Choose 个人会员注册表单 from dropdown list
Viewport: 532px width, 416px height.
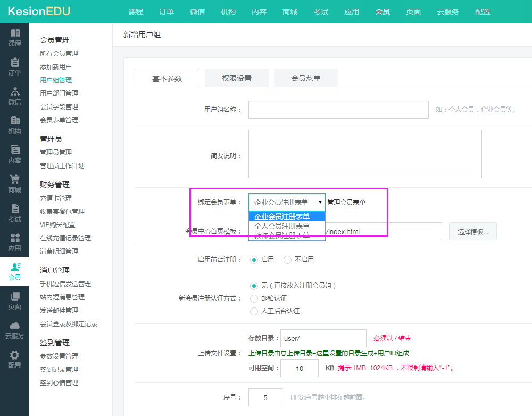tap(282, 226)
